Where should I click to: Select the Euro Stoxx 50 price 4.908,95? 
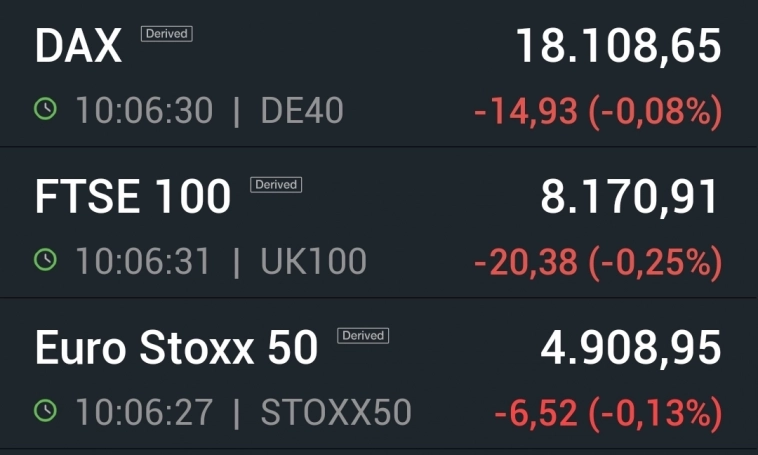(x=630, y=348)
